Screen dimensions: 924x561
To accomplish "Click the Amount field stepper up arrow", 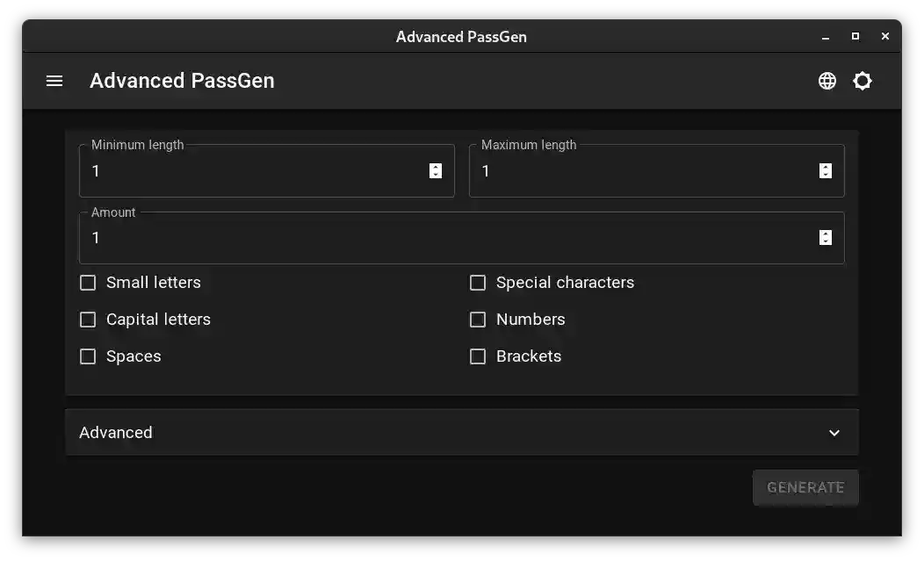I will pyautogui.click(x=824, y=233).
